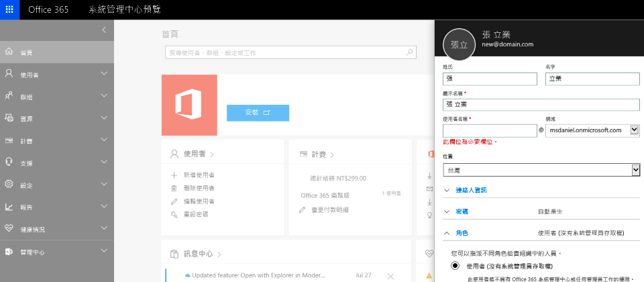644x282 pixels.
Task: Select the 使用者 (沒有系統管理員存取權) radio button
Action: click(x=455, y=266)
